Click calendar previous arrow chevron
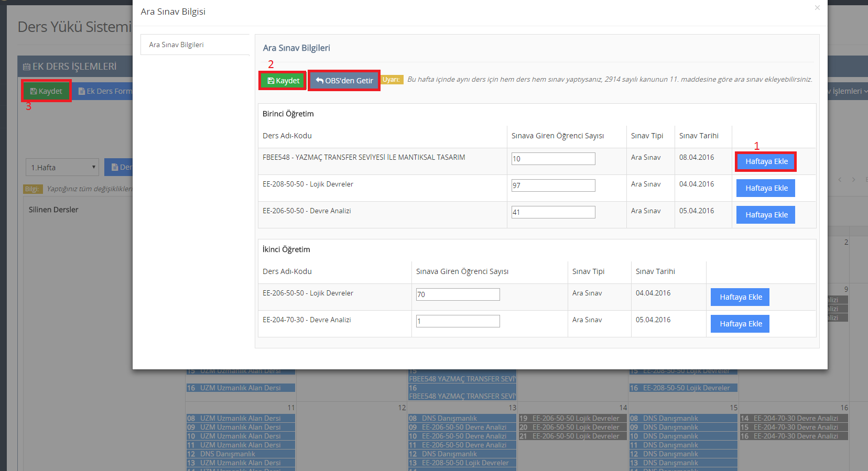This screenshot has height=471, width=868. tap(840, 180)
